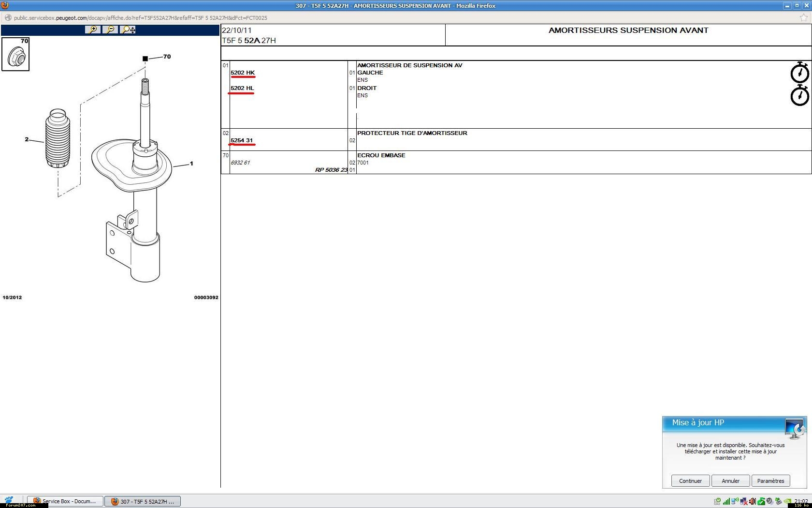The width and height of the screenshot is (812, 508).
Task: Select callout number 2 beside the dust boot
Action: pos(27,139)
